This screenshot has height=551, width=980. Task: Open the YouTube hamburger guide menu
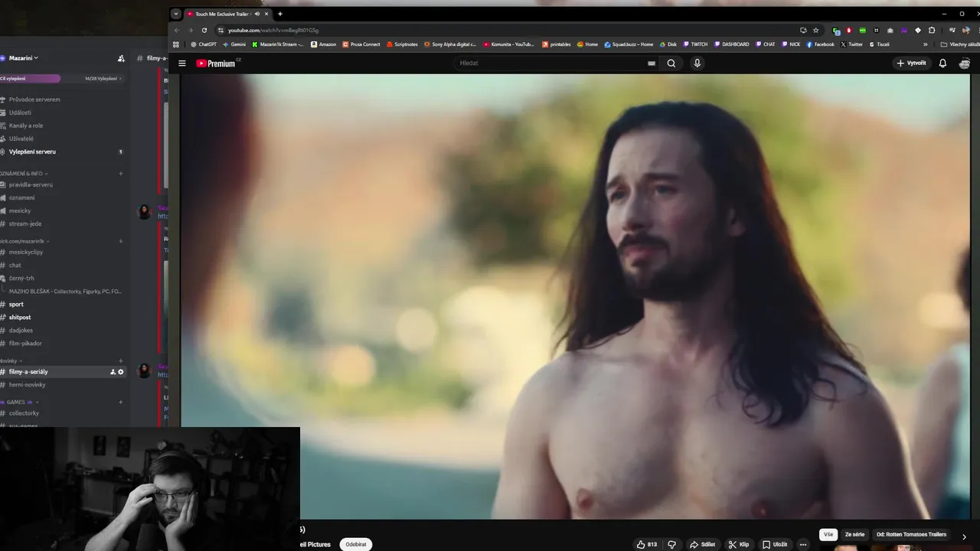(182, 64)
